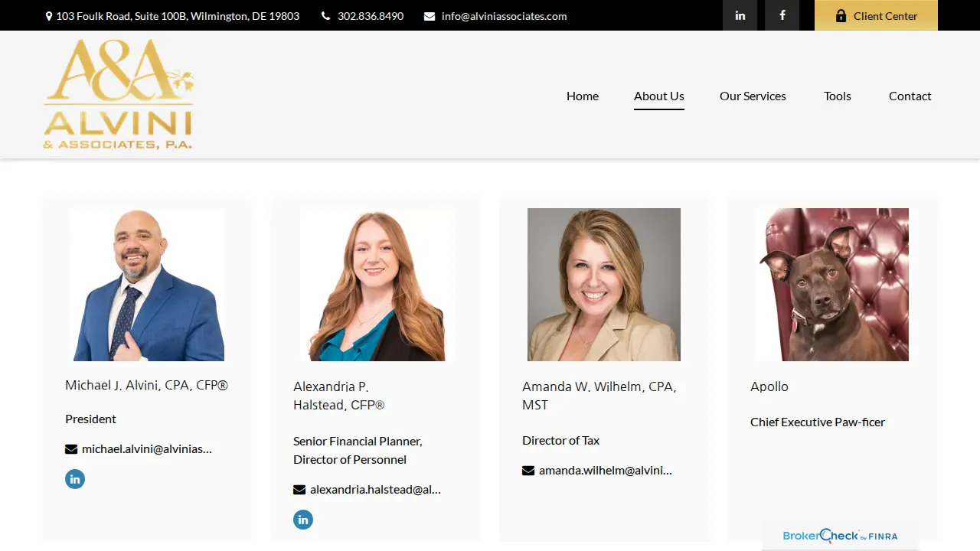
Task: Click the name Alexandria P. Halstead, CFP®
Action: pos(339,396)
